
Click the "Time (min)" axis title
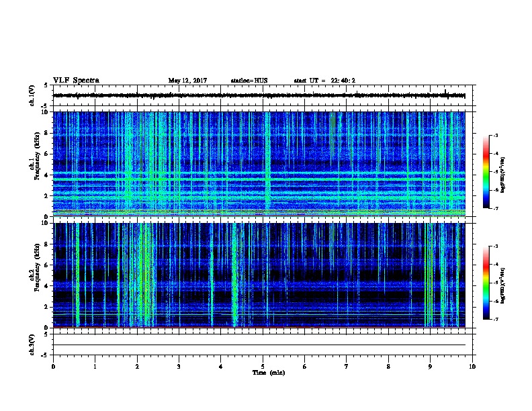(x=269, y=373)
